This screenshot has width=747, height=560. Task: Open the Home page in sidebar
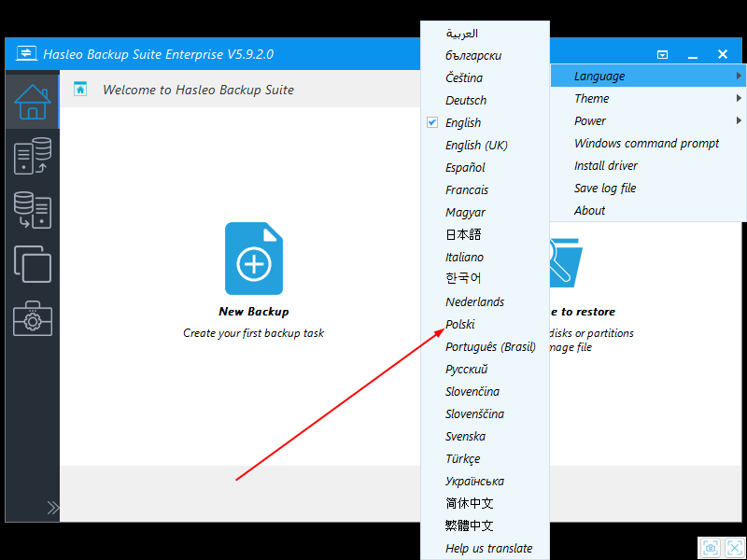[33, 102]
